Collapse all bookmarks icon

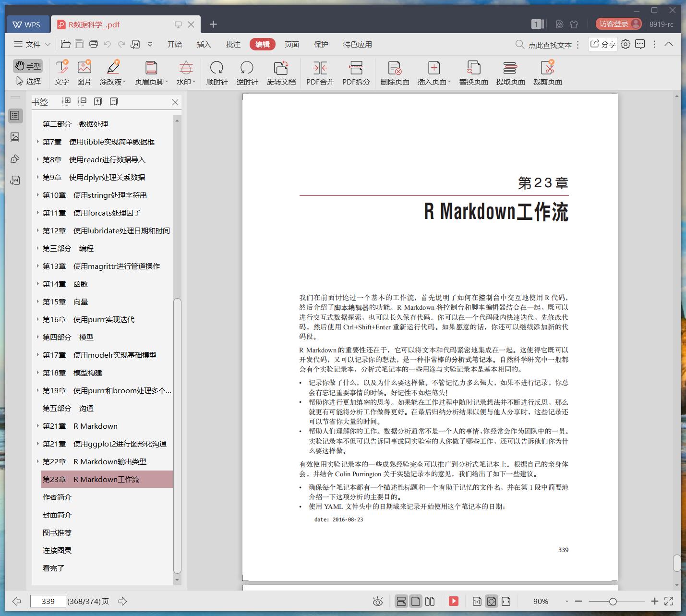click(x=83, y=101)
